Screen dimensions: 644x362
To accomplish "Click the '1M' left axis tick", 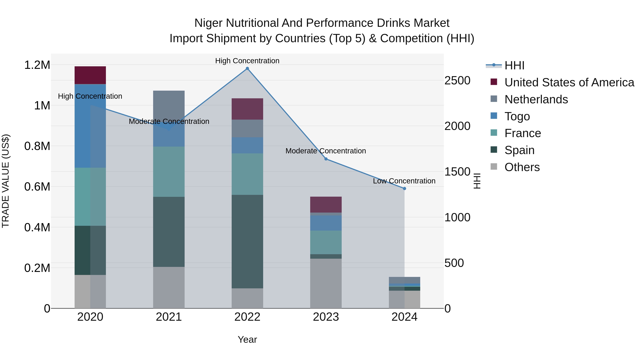I will tap(42, 105).
